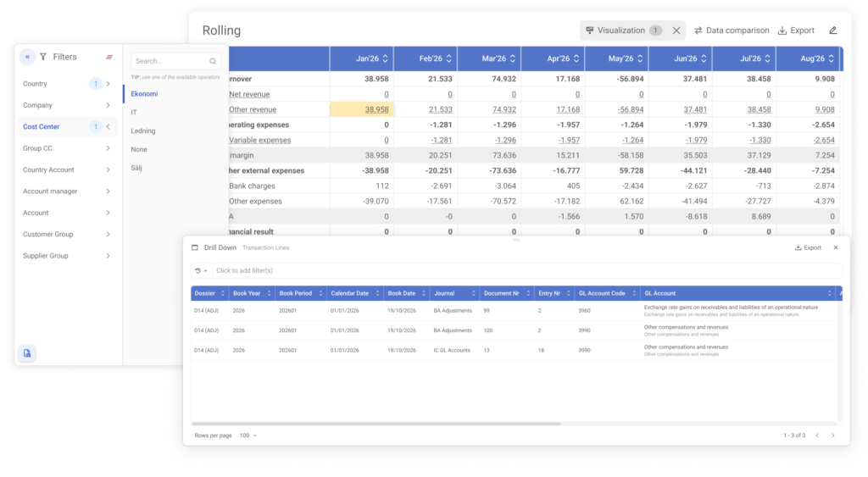The height and width of the screenshot is (477, 868).
Task: Sort the Aug'26 column
Action: tap(831, 58)
